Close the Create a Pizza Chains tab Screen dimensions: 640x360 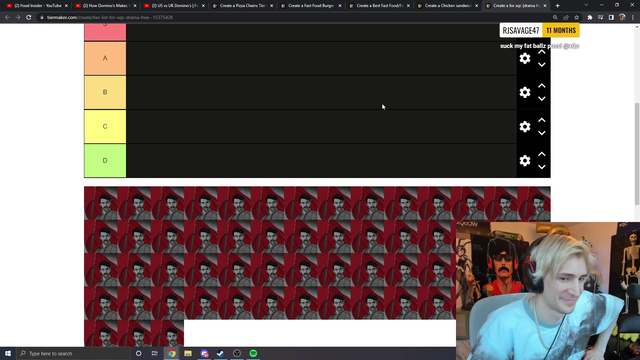tap(271, 6)
